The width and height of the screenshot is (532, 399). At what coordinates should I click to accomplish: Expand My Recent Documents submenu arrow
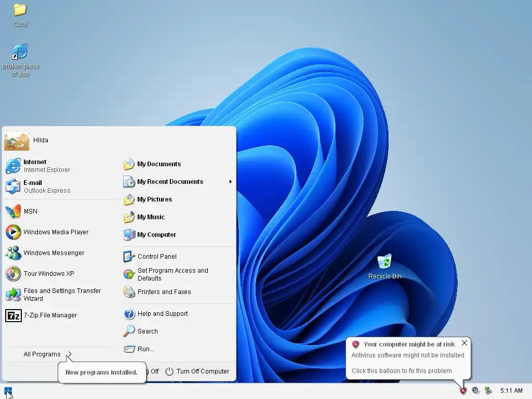click(230, 182)
